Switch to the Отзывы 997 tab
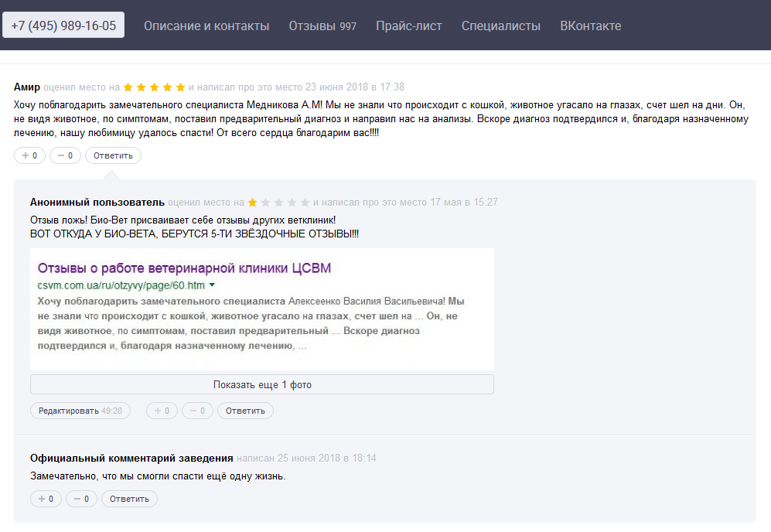Image resolution: width=771 pixels, height=532 pixels. [322, 26]
